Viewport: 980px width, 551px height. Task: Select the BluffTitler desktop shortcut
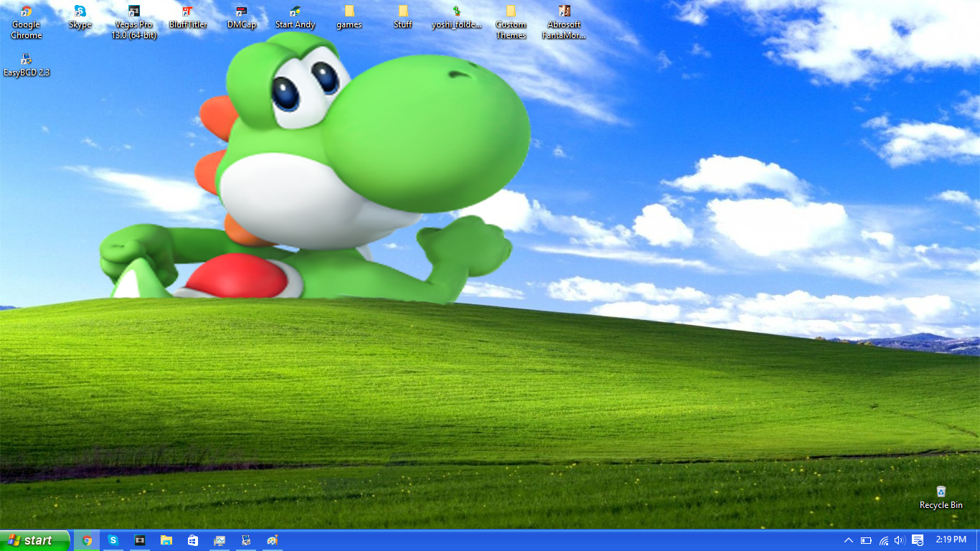(188, 17)
